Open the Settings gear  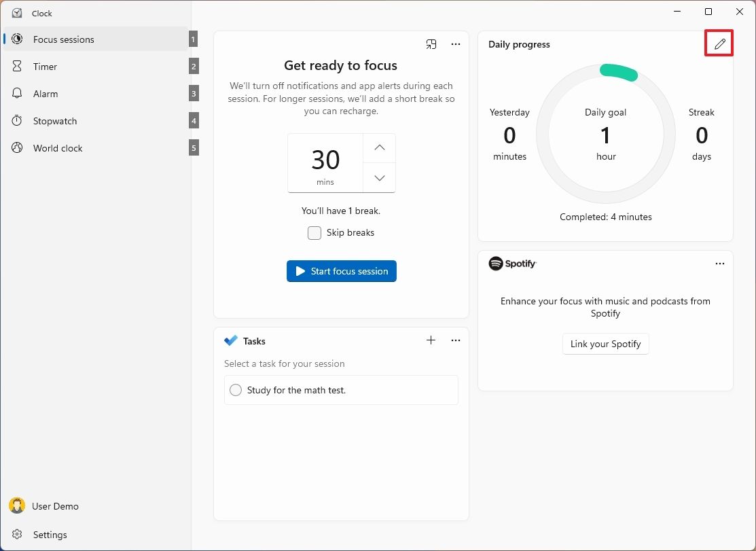click(x=17, y=535)
